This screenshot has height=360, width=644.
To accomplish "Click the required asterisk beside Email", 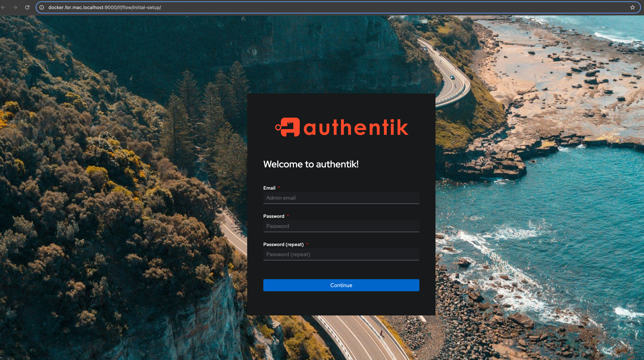I will coord(279,187).
